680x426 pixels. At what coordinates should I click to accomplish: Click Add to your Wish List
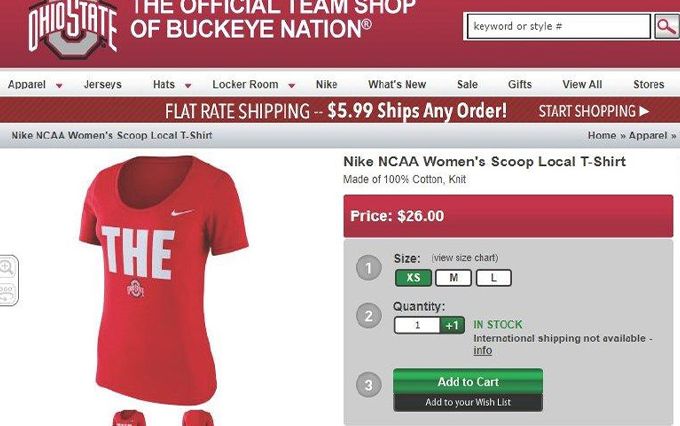point(467,402)
